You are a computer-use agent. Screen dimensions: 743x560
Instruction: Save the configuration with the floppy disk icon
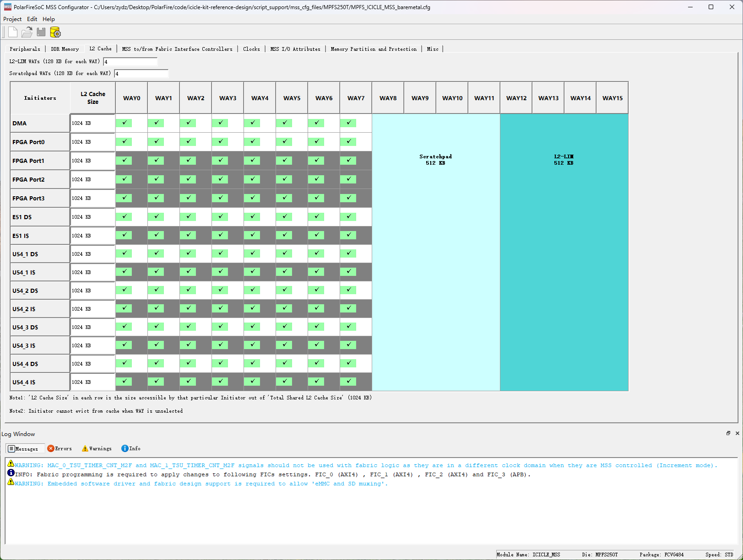41,32
